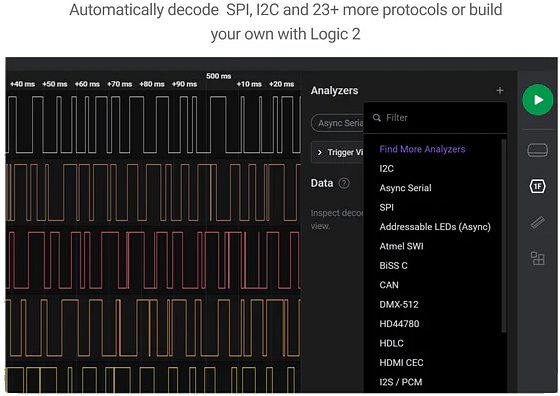The height and width of the screenshot is (396, 560).
Task: Open the extensions blocks sidebar icon
Action: [x=538, y=258]
